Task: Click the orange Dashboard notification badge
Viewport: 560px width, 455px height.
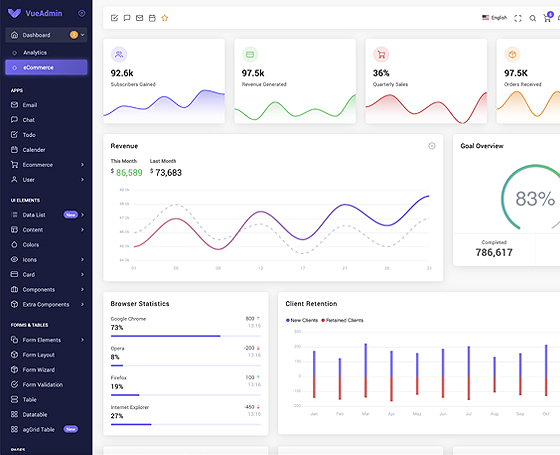Action: pyautogui.click(x=74, y=35)
